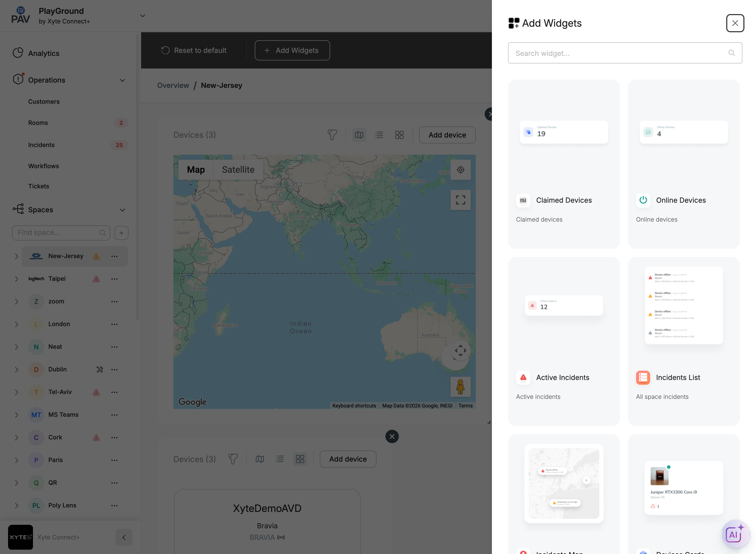Screen dimensions: 756x554
Task: Click the Dublin maintenance tools icon
Action: [100, 370]
